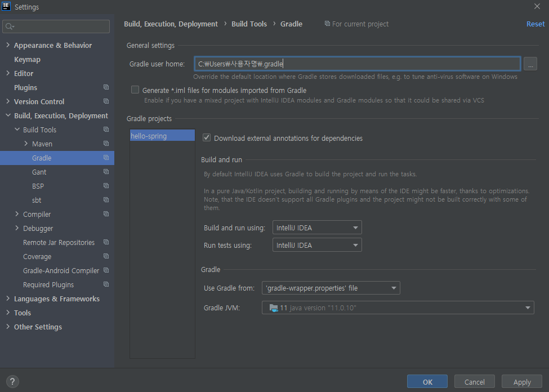Enable Generate *.iml files checkbox

click(x=135, y=90)
